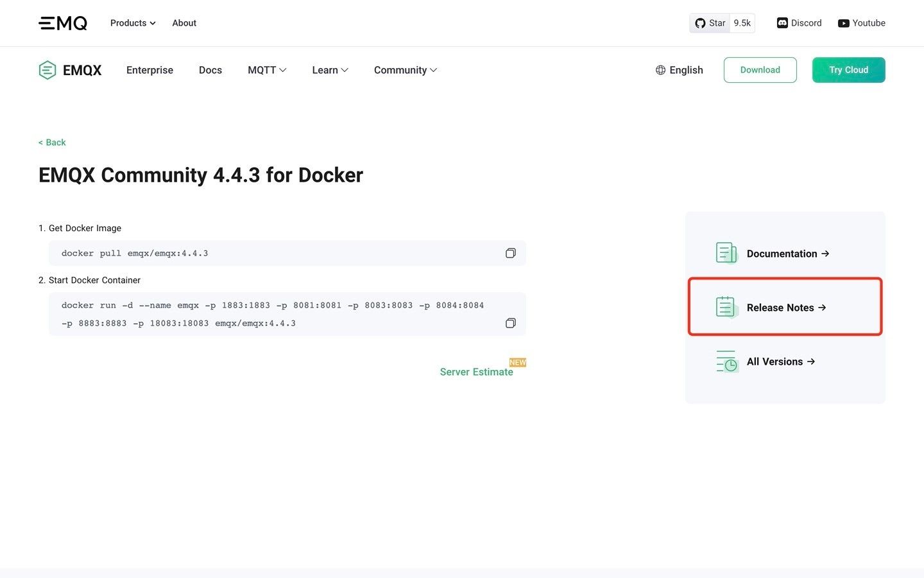Open the Community dropdown
This screenshot has height=578, width=924.
point(406,70)
